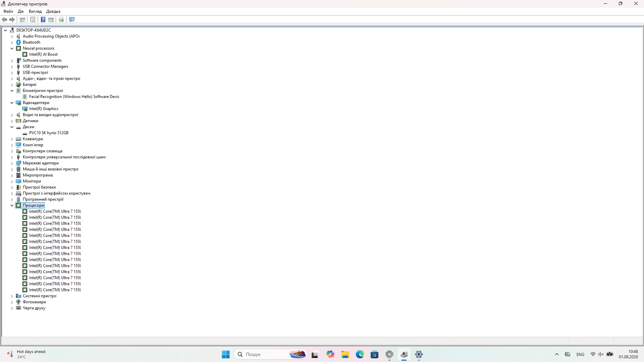Image resolution: width=644 pixels, height=362 pixels.
Task: Select the USB-пристрої category label
Action: (35, 72)
